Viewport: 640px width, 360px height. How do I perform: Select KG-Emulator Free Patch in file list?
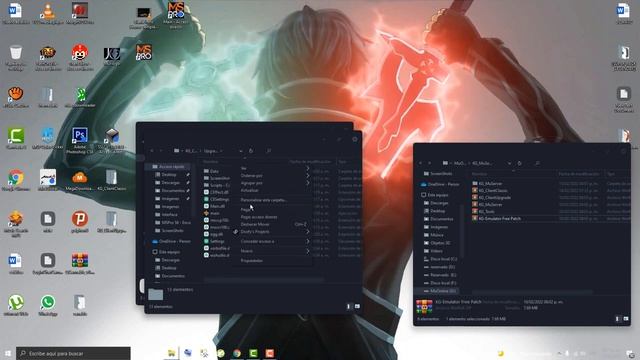[496, 218]
